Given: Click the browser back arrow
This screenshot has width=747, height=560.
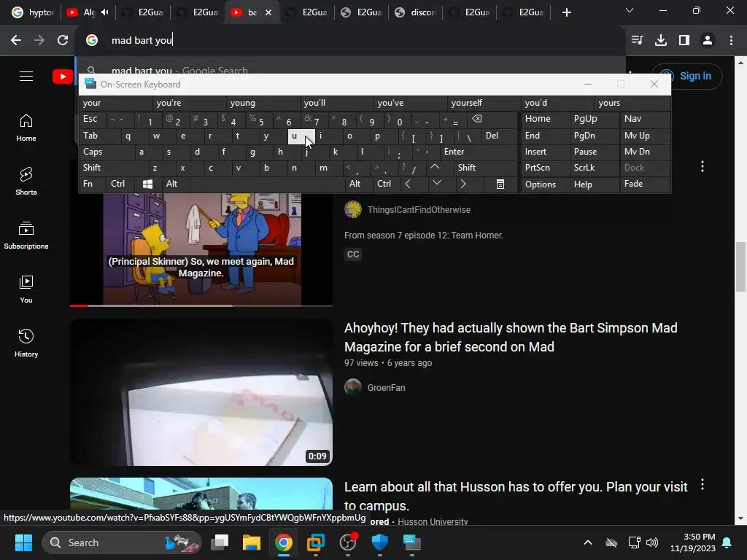Looking at the screenshot, I should pyautogui.click(x=16, y=41).
